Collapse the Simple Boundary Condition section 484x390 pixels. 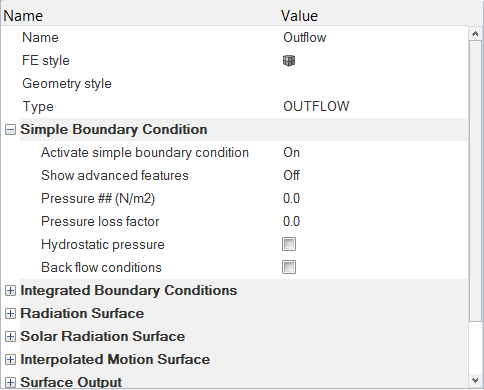tap(10, 130)
